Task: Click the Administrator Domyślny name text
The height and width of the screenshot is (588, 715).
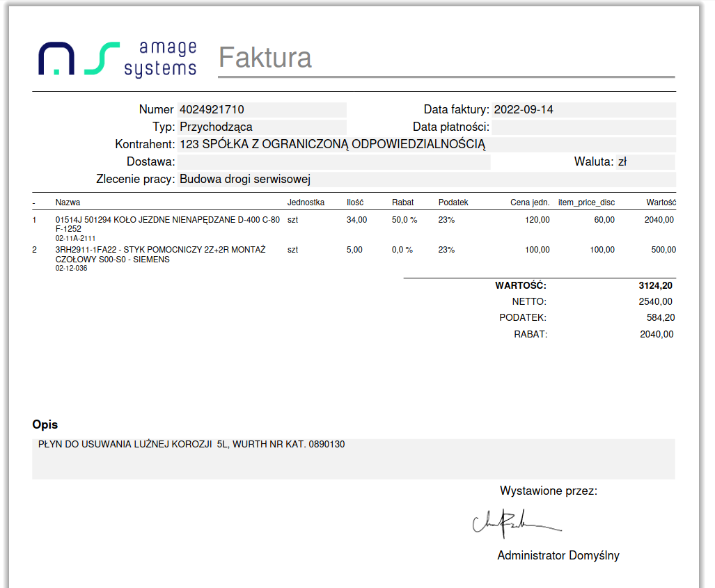Action: pyautogui.click(x=558, y=556)
